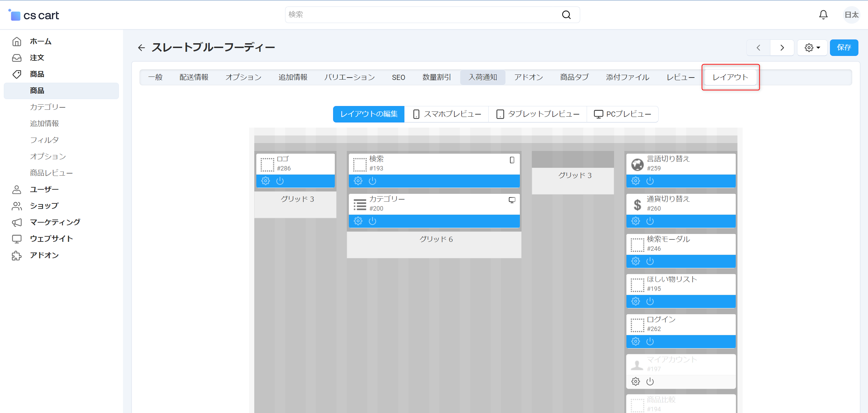Click the notification bell icon

pos(823,15)
